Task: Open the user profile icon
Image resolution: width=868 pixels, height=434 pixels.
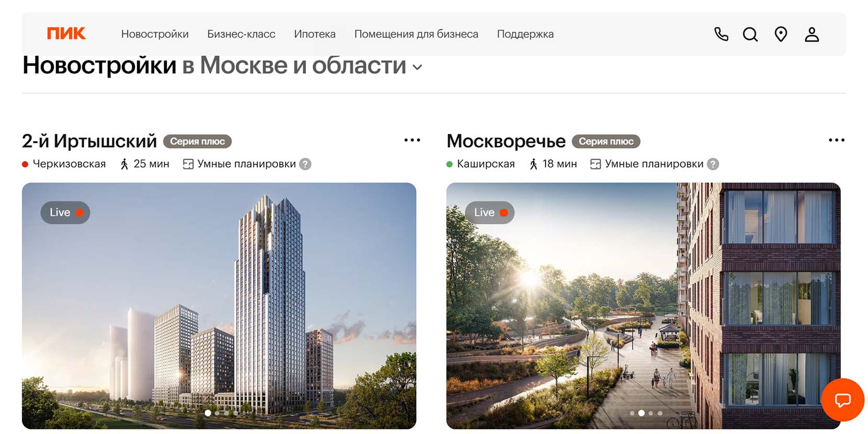Action: click(x=812, y=35)
